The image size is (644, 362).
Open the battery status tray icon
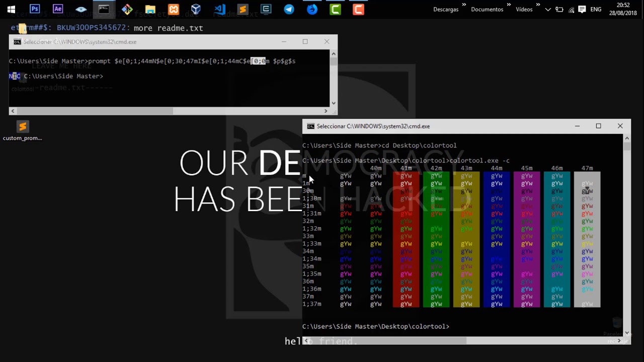pos(559,9)
